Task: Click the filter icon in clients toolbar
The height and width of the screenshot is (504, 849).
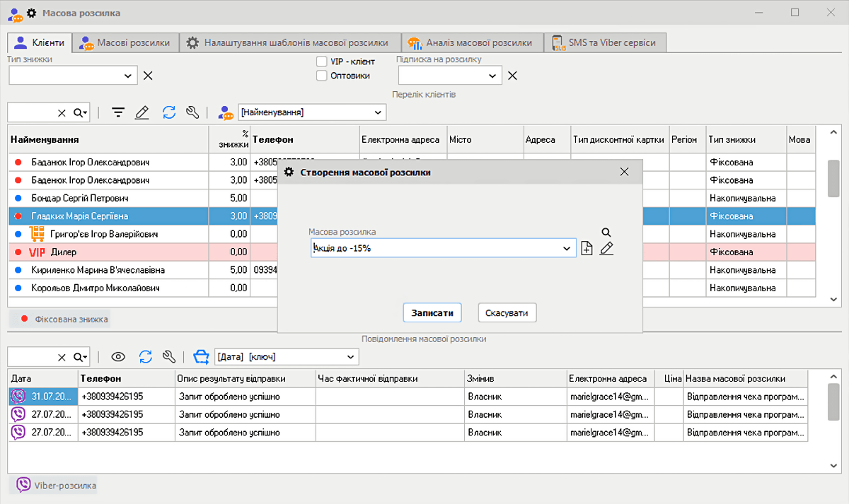Action: pos(118,112)
